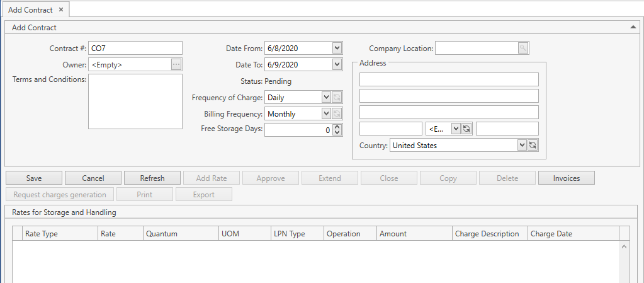Expand the Frequency of Charge dropdown

[x=325, y=97]
